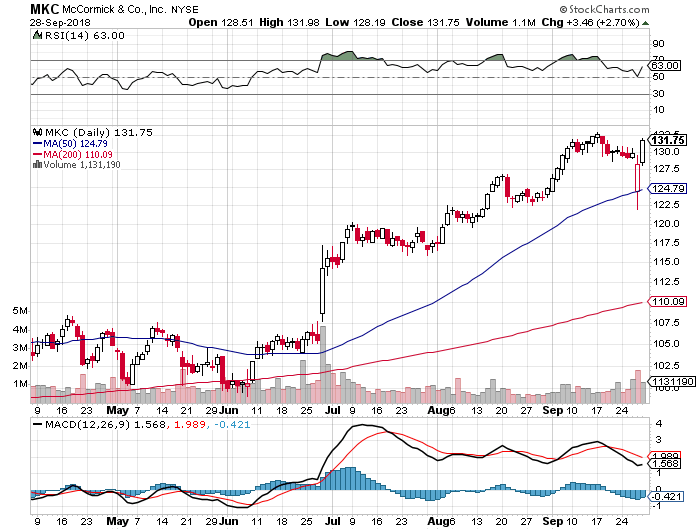Click the 1M volume scale label
The width and height of the screenshot is (696, 530).
tap(20, 384)
